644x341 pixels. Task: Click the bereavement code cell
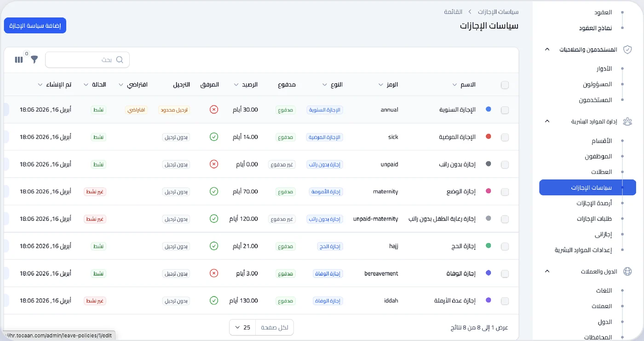point(381,273)
